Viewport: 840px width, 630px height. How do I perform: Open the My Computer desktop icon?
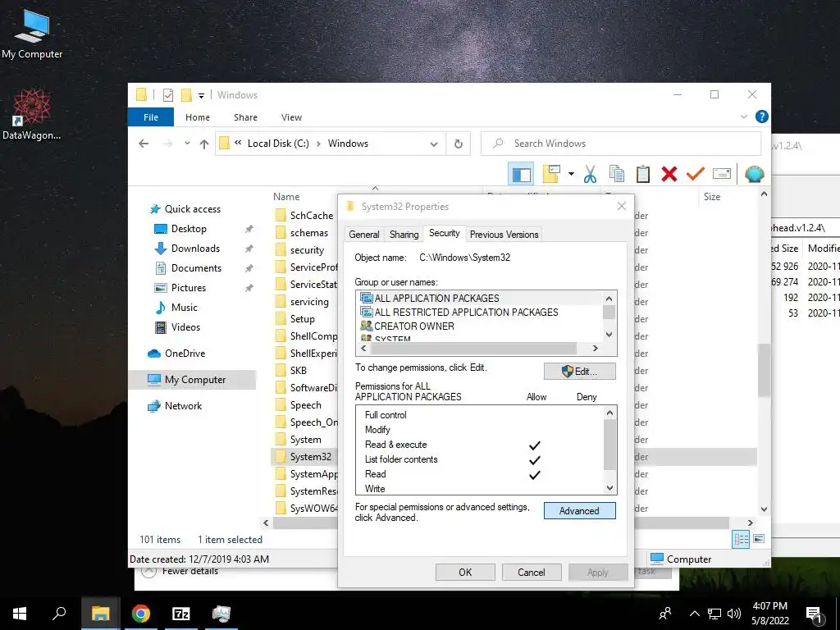32,34
